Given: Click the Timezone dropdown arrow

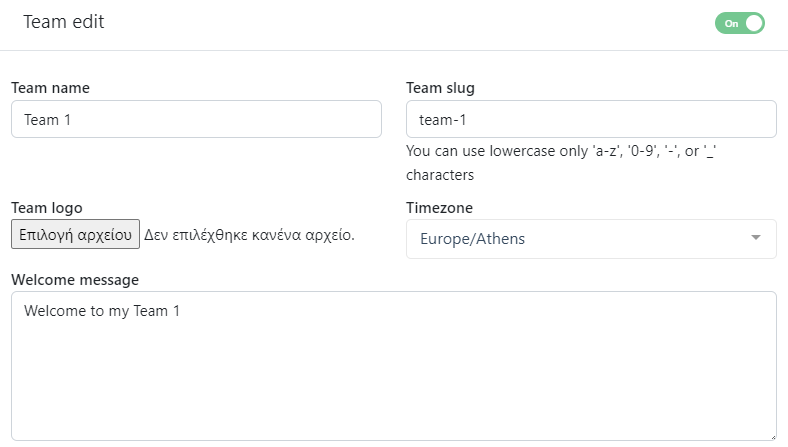Looking at the screenshot, I should click(x=756, y=238).
